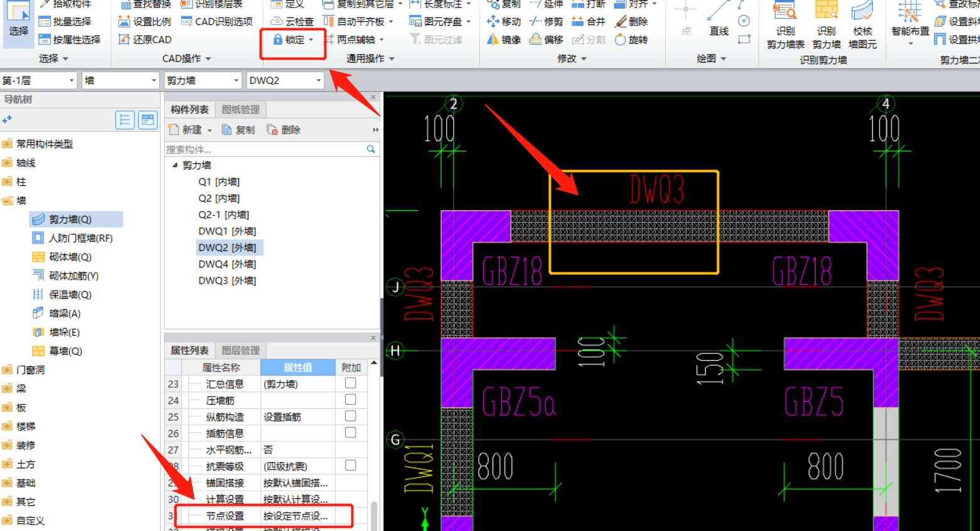Click the 偏移 offset tool
The image size is (980, 531).
coord(546,40)
